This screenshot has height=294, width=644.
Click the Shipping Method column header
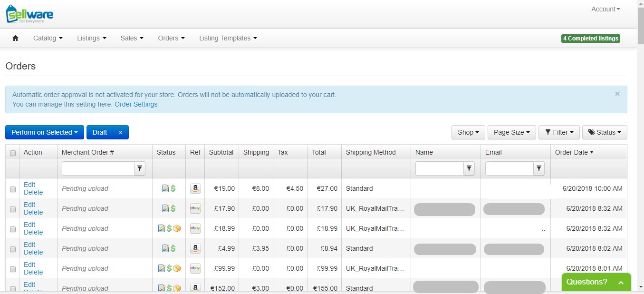click(x=371, y=152)
